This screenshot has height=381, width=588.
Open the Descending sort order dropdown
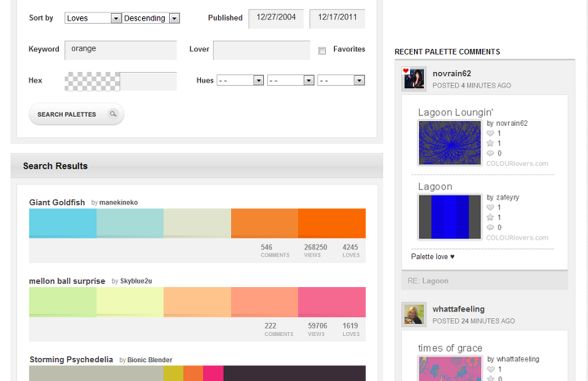pos(151,18)
